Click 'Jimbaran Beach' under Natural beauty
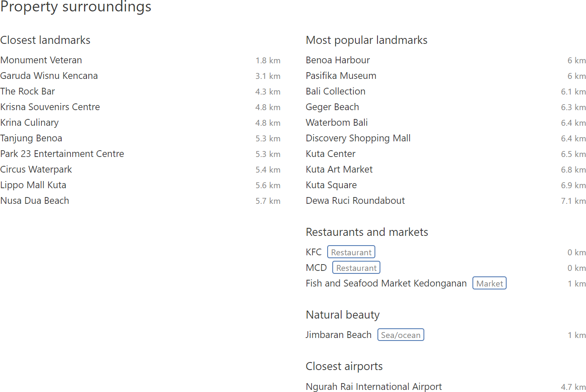 point(339,335)
